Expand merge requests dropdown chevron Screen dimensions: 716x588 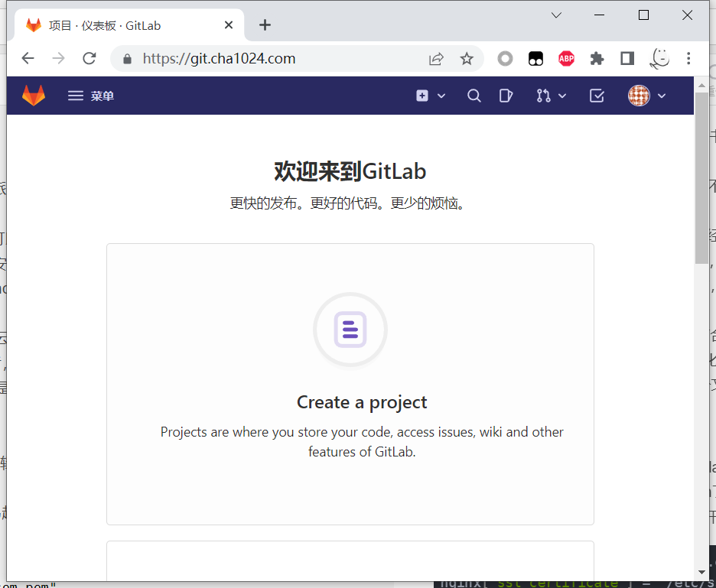coord(562,96)
